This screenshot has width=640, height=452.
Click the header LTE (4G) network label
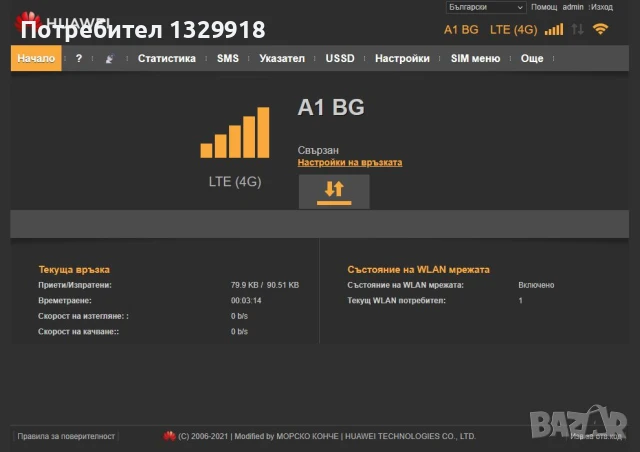[513, 30]
